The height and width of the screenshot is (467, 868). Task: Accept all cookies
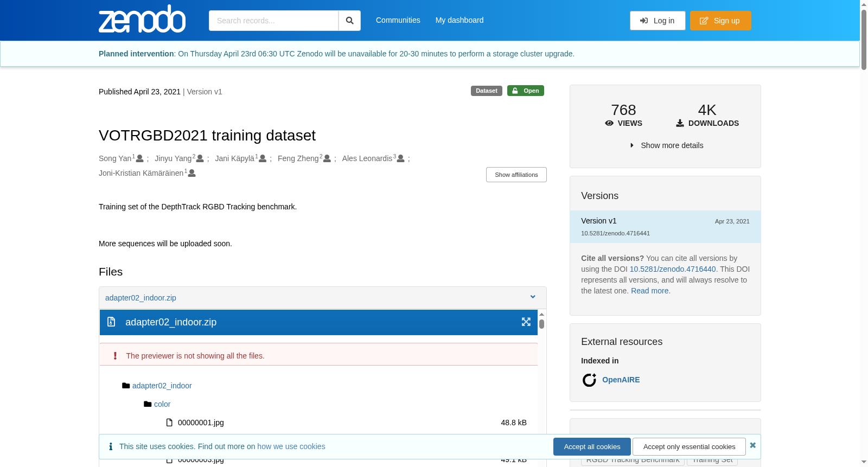click(592, 446)
